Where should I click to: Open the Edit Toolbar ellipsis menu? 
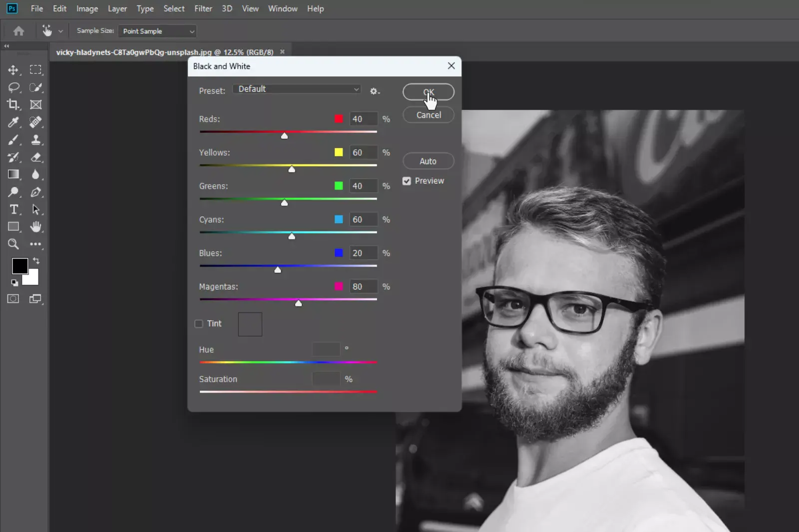point(35,244)
